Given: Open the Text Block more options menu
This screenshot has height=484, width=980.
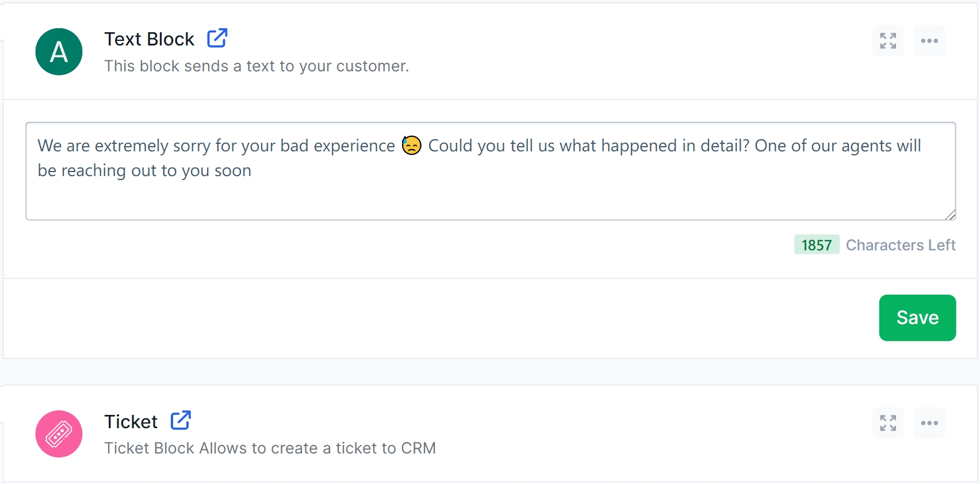Looking at the screenshot, I should click(x=929, y=41).
